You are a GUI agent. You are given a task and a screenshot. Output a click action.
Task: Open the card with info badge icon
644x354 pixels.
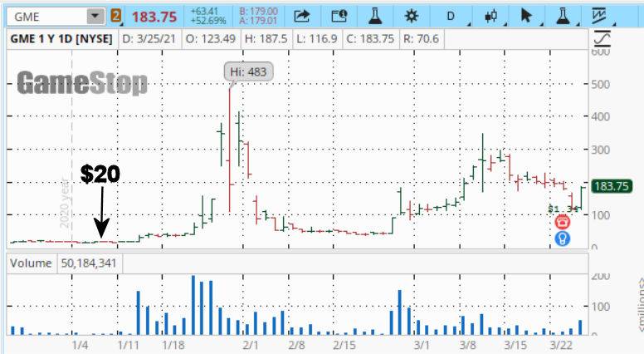click(x=339, y=17)
